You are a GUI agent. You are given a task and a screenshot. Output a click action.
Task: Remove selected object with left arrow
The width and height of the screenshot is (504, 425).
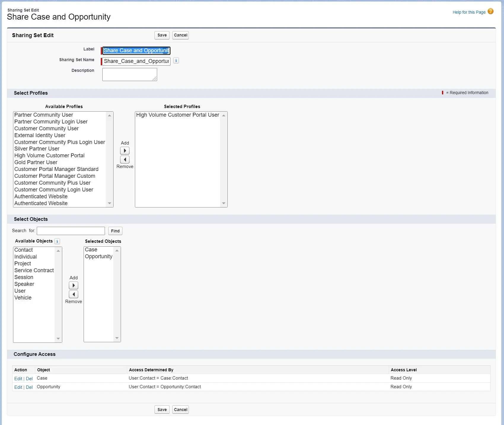74,294
